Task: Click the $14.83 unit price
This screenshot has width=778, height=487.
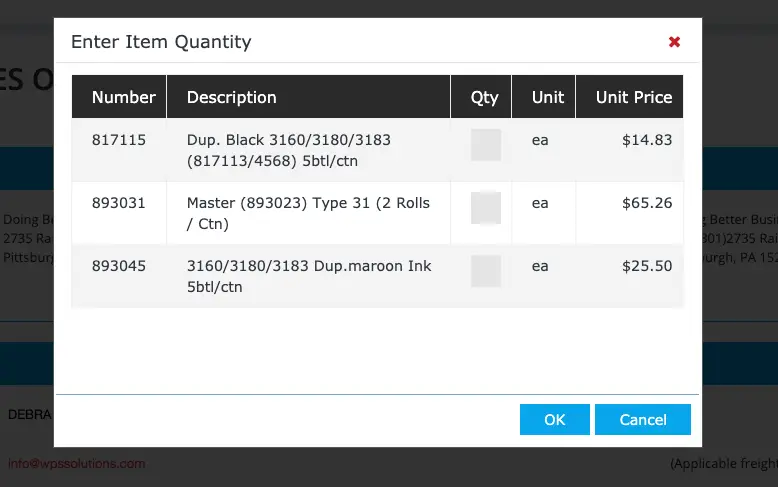Action: pos(646,140)
